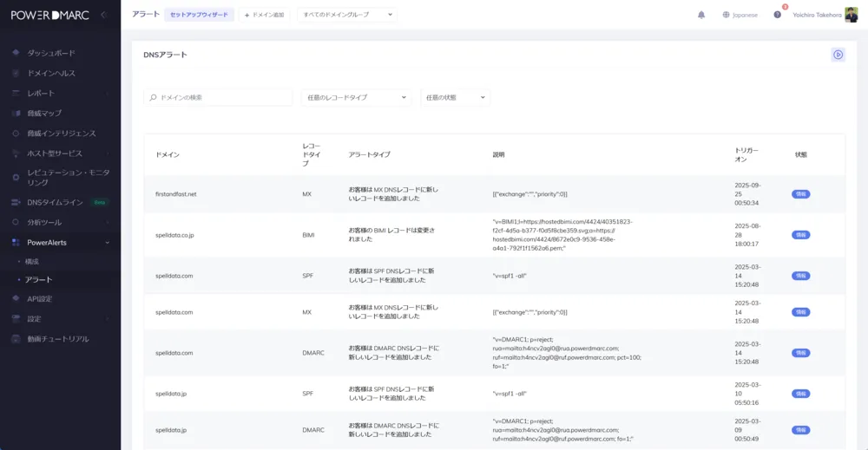The height and width of the screenshot is (450, 868).
Task: Click トリガーオン column header
Action: click(x=746, y=155)
